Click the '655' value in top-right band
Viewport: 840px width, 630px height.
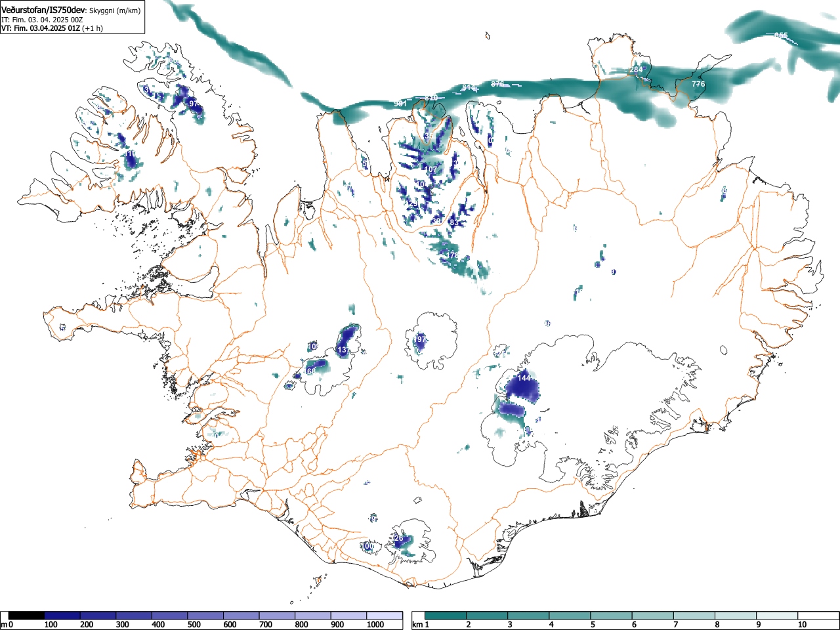[x=781, y=35]
